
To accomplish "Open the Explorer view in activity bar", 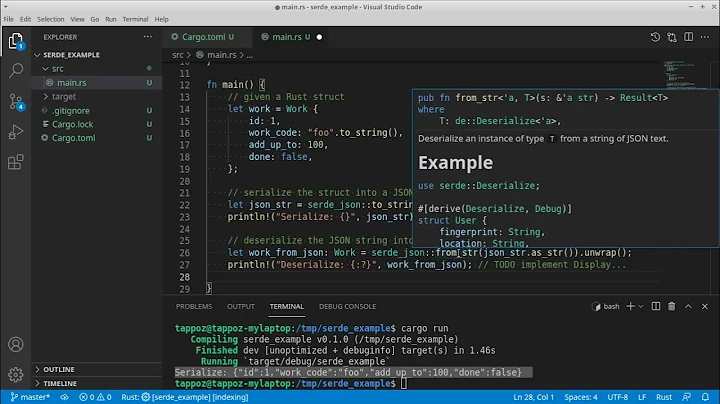I will pyautogui.click(x=16, y=41).
